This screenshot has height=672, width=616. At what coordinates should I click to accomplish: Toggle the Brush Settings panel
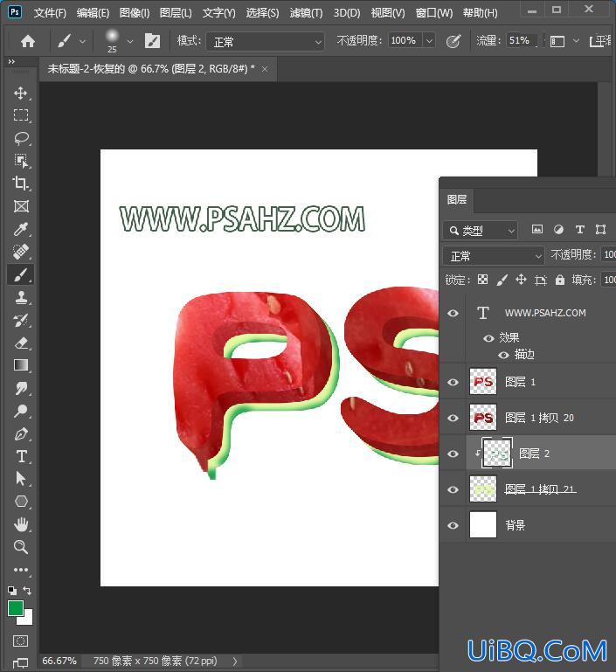(x=152, y=41)
